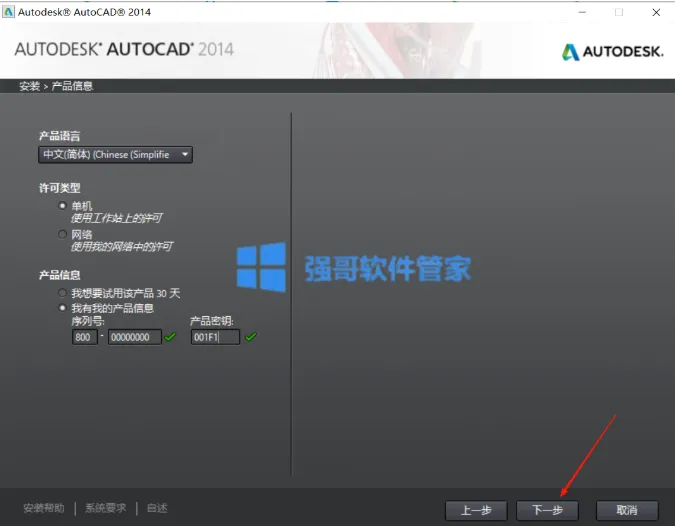Click the 产品密钥 label
This screenshot has height=526, width=675.
[x=212, y=321]
